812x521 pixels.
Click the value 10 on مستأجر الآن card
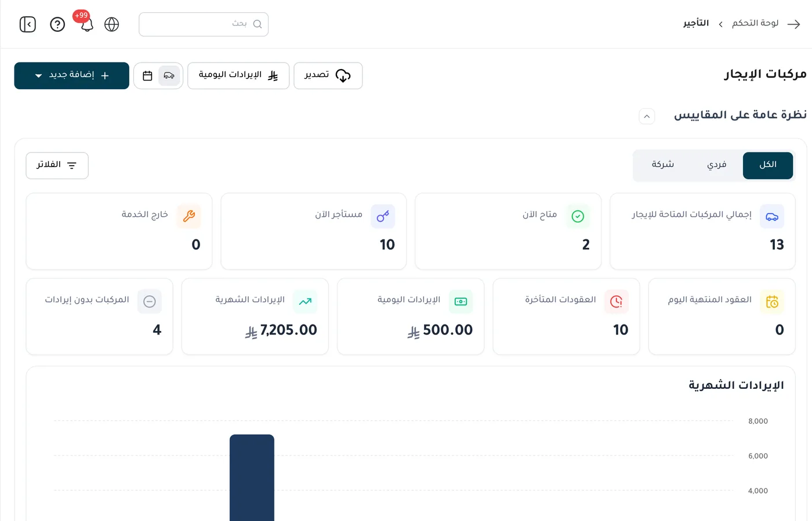(x=387, y=245)
